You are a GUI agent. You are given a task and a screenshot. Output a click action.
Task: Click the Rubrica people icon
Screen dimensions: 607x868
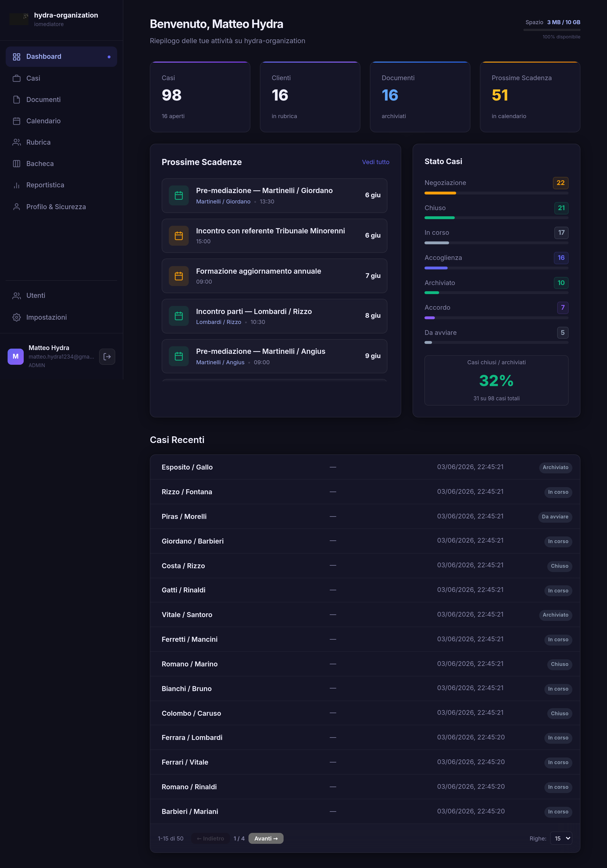point(16,142)
